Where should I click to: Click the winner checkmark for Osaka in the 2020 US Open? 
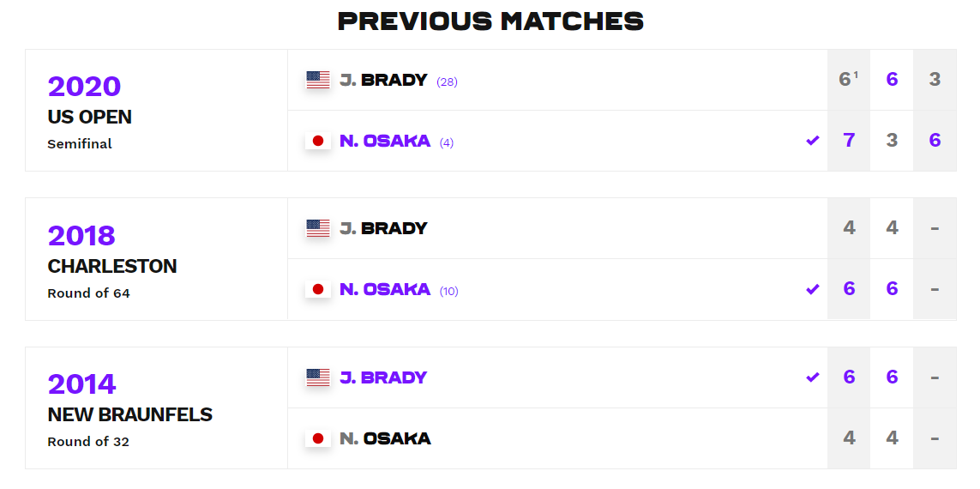click(x=813, y=141)
